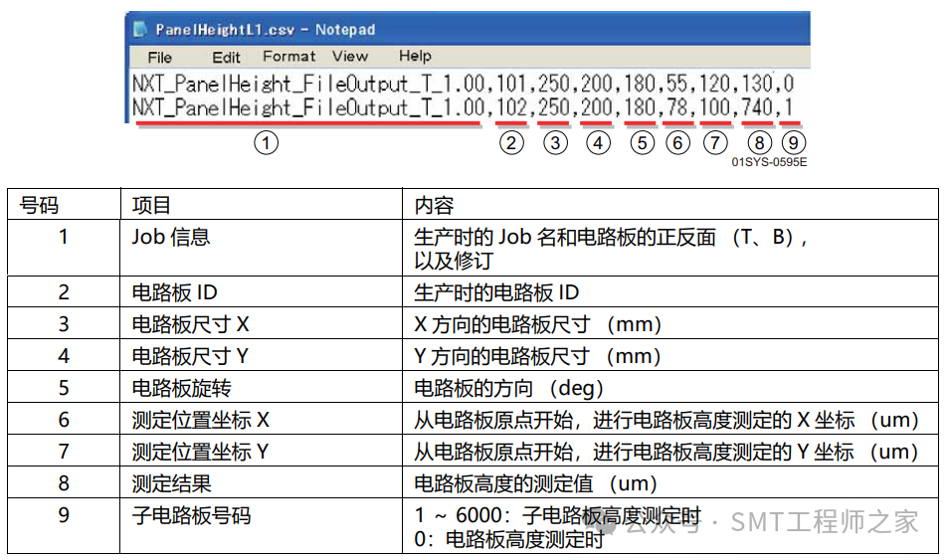
Task: Click the value 101 in first CSV line
Action: click(x=511, y=83)
